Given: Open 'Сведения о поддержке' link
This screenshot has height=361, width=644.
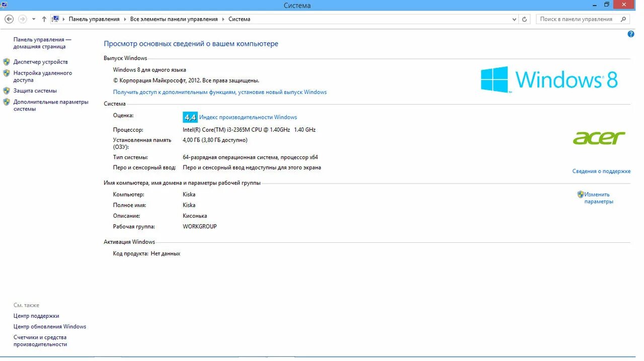Looking at the screenshot, I should (x=601, y=171).
